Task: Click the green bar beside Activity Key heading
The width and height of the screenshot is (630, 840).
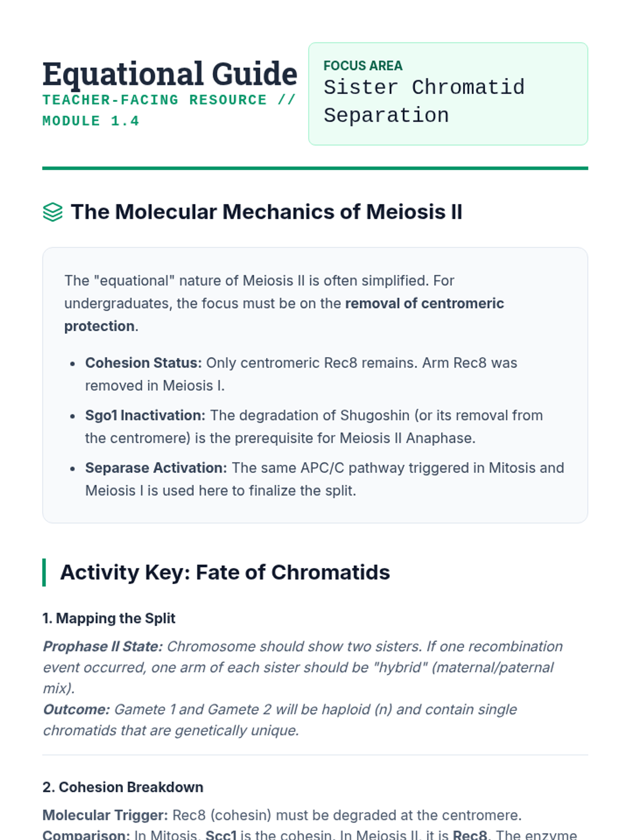Action: point(44,572)
